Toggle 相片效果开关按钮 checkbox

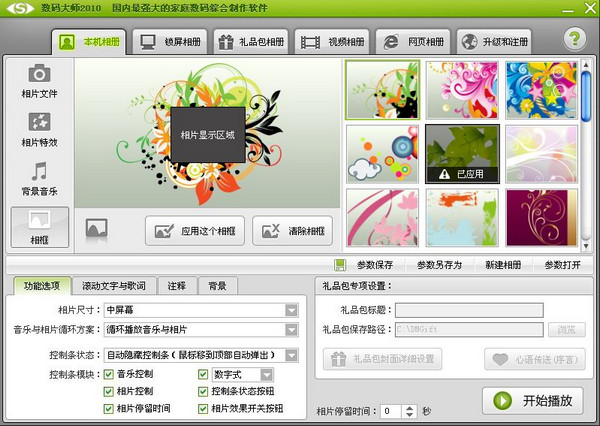click(204, 408)
